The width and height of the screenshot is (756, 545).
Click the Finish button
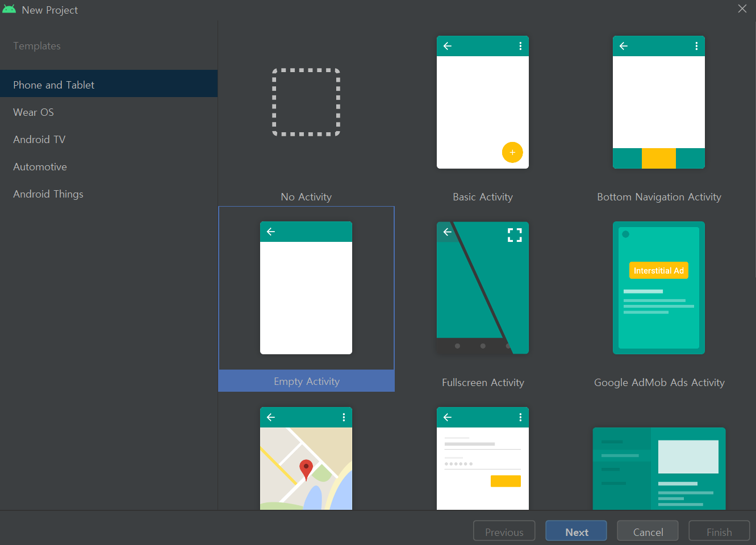tap(719, 531)
